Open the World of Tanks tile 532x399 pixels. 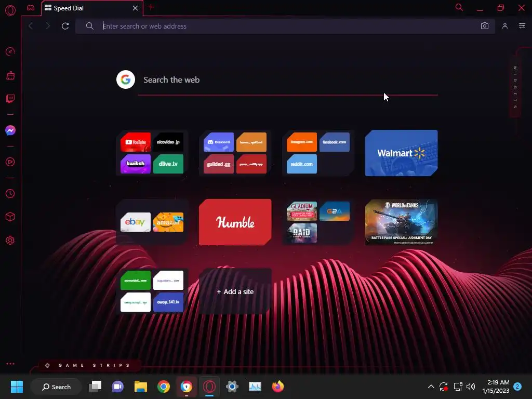pos(402,222)
